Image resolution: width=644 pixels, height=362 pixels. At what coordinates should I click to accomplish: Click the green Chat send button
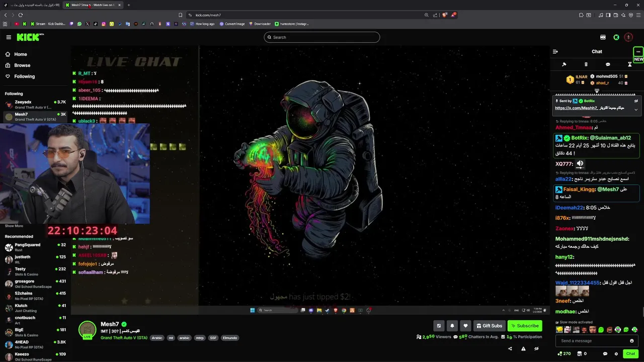630,353
